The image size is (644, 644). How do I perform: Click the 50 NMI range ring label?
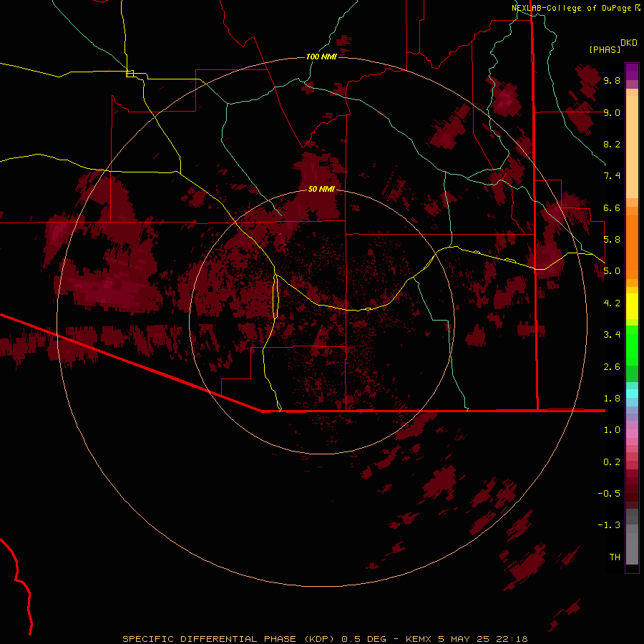(x=321, y=189)
